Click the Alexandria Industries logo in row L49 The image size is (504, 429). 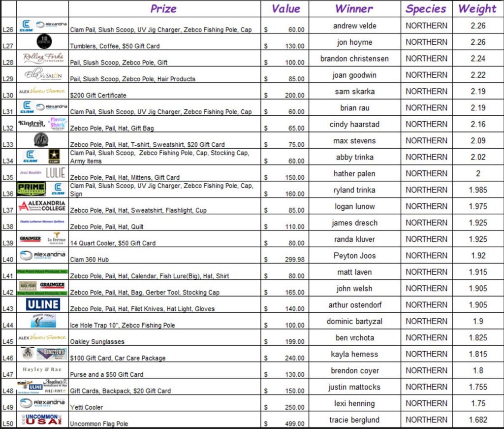[x=42, y=403]
